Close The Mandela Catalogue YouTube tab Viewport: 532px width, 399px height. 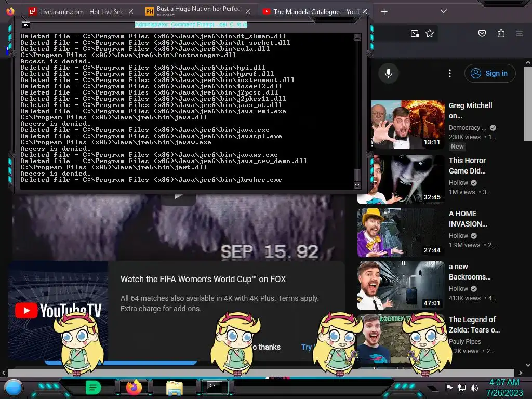365,11
